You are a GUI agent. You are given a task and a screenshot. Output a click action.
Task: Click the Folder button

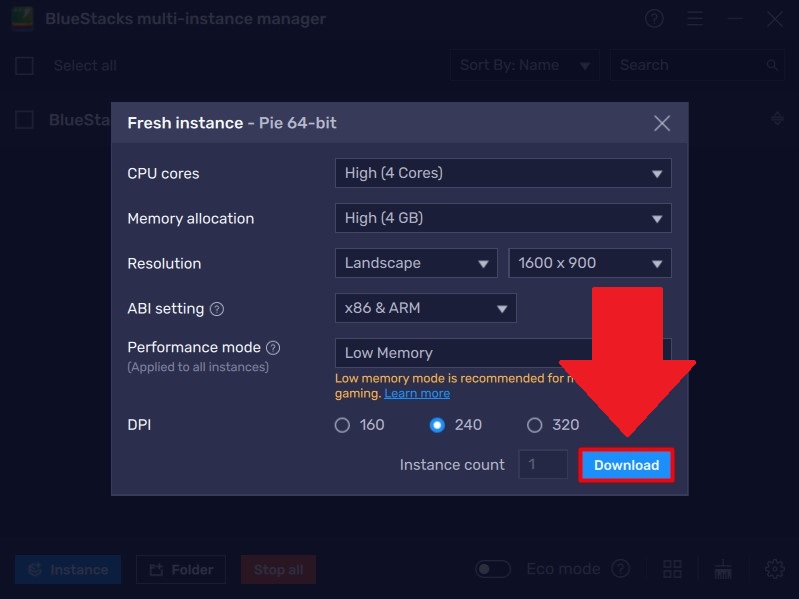[x=181, y=569]
